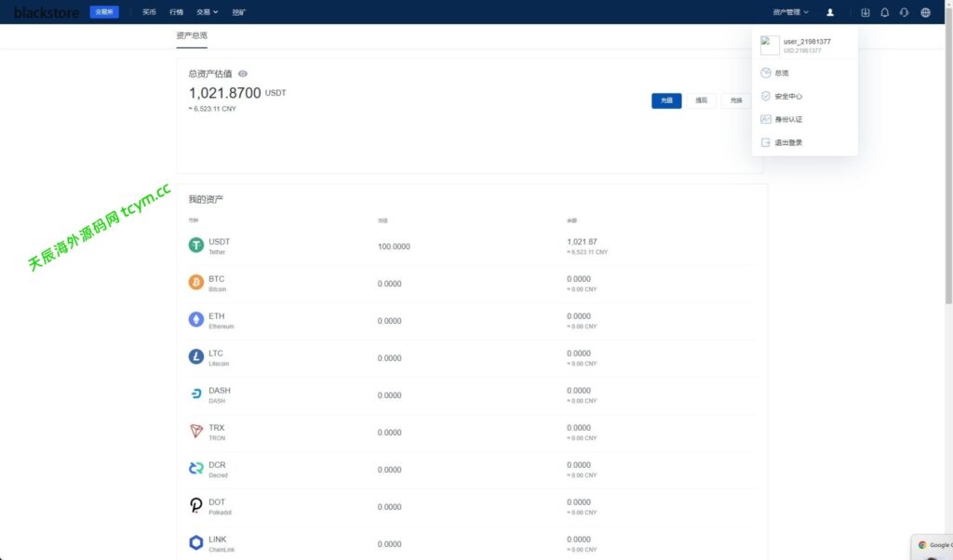
Task: Open customer support headset icon
Action: pyautogui.click(x=905, y=12)
